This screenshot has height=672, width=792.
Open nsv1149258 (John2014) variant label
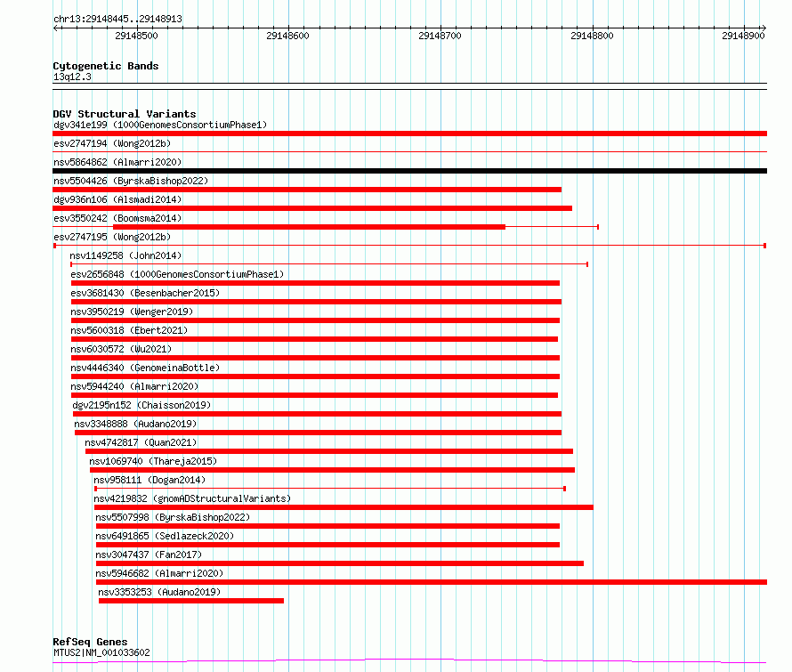point(125,255)
